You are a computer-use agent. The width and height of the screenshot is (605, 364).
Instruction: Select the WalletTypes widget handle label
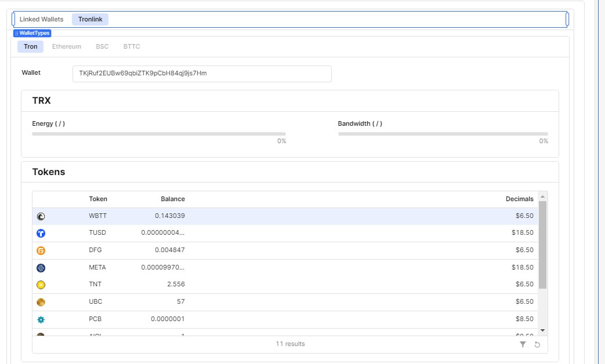point(32,33)
